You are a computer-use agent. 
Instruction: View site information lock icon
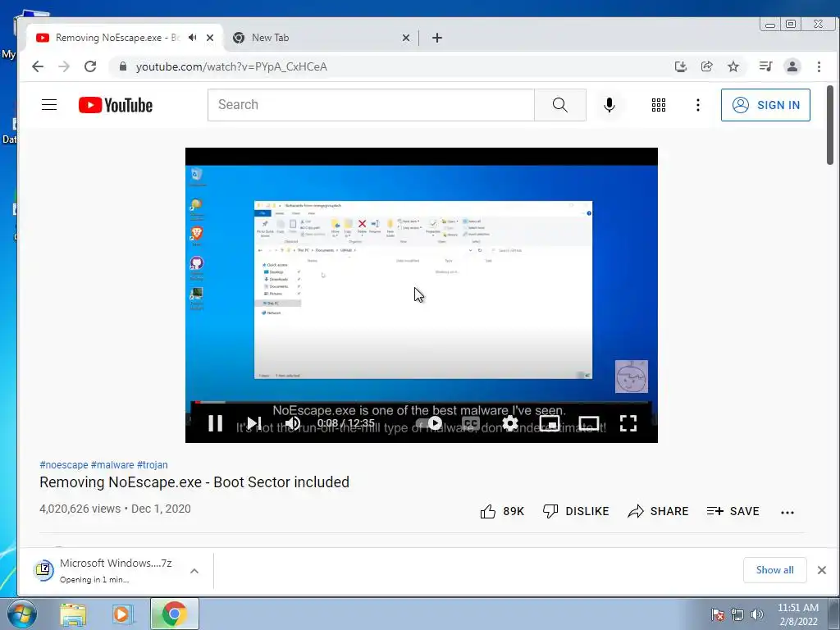coord(123,66)
